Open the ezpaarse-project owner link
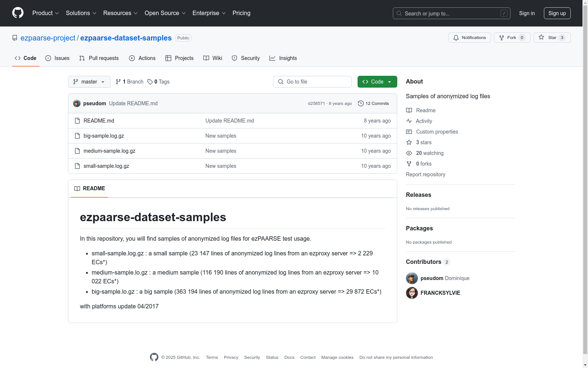 [48, 38]
